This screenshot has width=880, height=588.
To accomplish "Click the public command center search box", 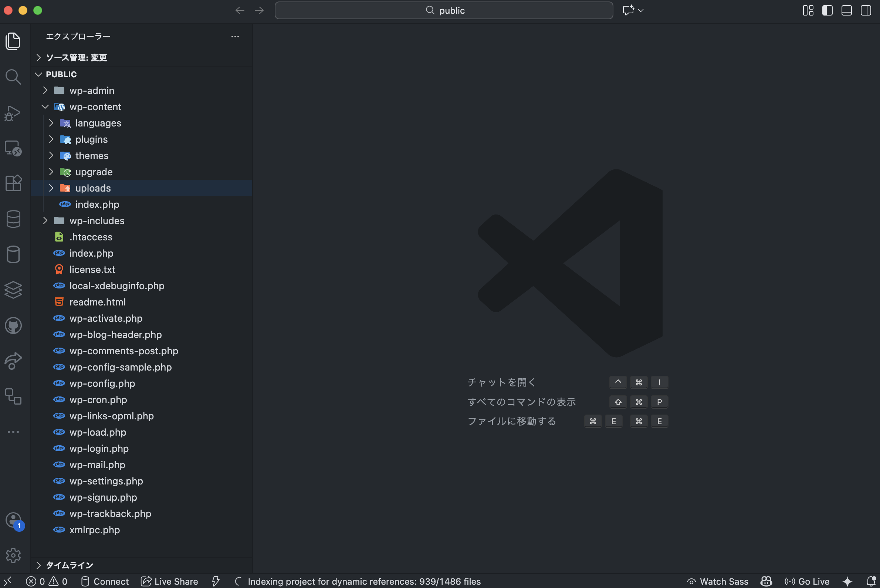I will point(444,10).
